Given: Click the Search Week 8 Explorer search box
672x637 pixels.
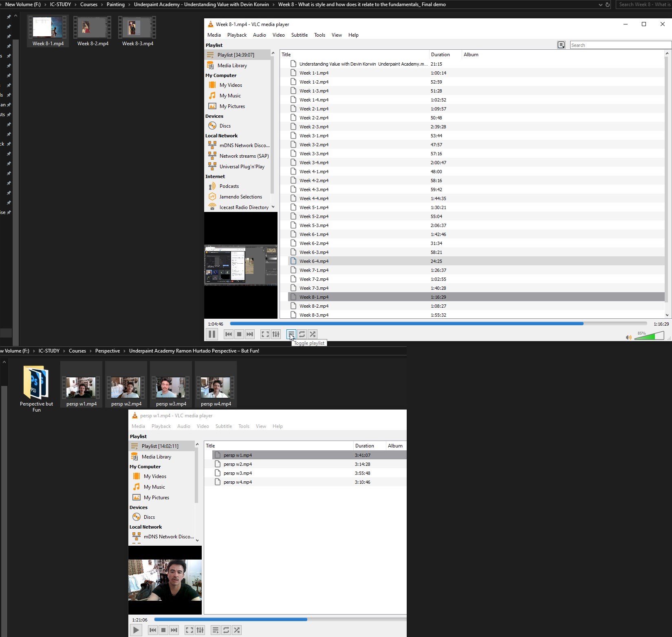Looking at the screenshot, I should [x=644, y=4].
